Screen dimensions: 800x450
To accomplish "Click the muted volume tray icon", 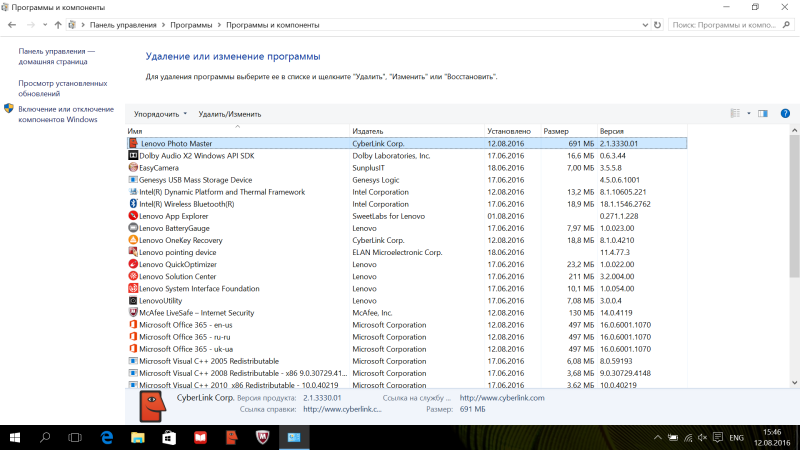I will coord(703,437).
